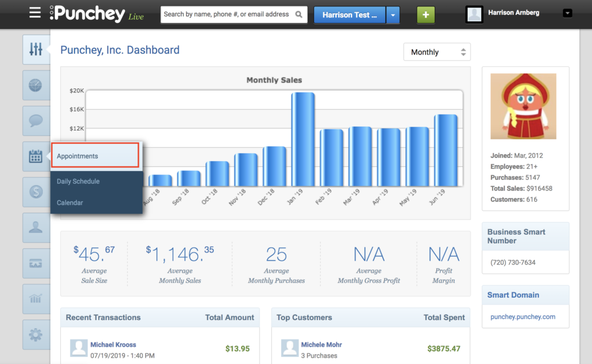The image size is (592, 364).
Task: Click Michael Krooss avatar placeholder
Action: pos(79,348)
